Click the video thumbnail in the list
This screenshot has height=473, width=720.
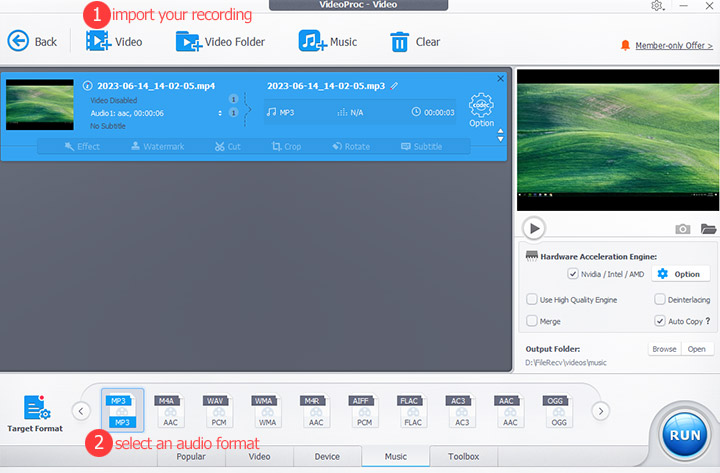40,105
